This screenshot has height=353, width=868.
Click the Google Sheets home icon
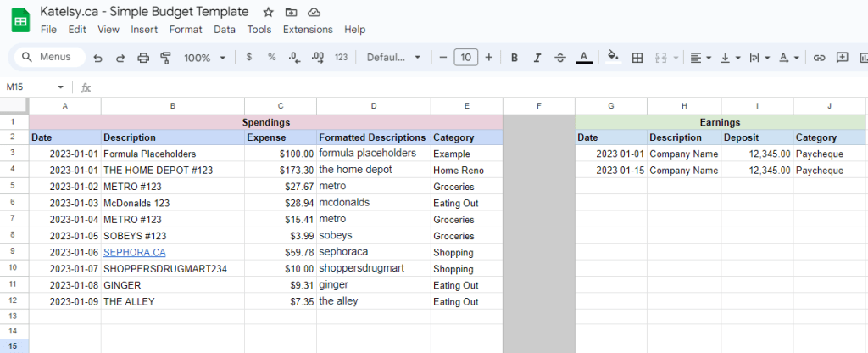(20, 21)
